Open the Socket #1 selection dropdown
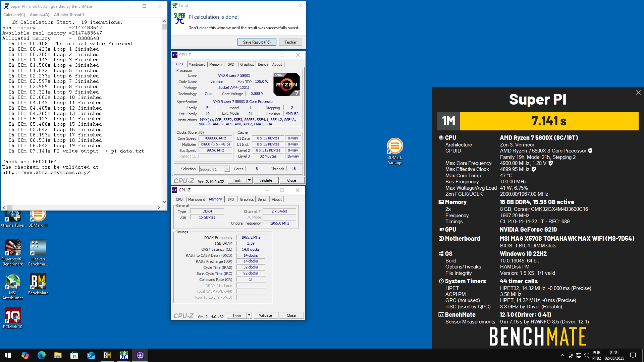The image size is (644, 362). click(214, 169)
